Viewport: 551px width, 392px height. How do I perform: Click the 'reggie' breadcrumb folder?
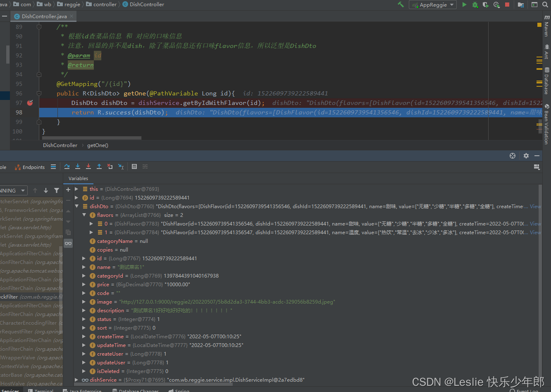[x=69, y=5]
